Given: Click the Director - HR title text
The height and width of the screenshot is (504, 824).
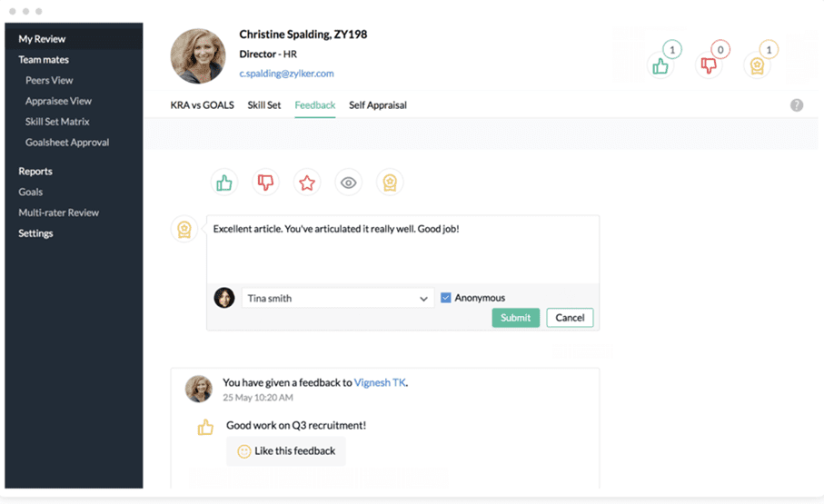Looking at the screenshot, I should point(268,54).
